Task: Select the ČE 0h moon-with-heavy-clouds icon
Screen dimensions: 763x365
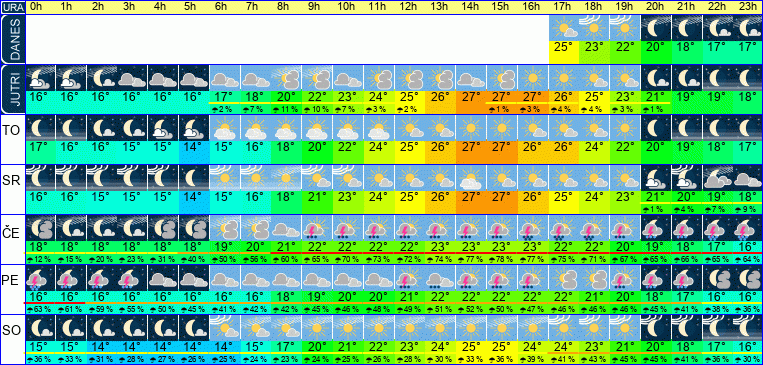Action: tap(40, 228)
